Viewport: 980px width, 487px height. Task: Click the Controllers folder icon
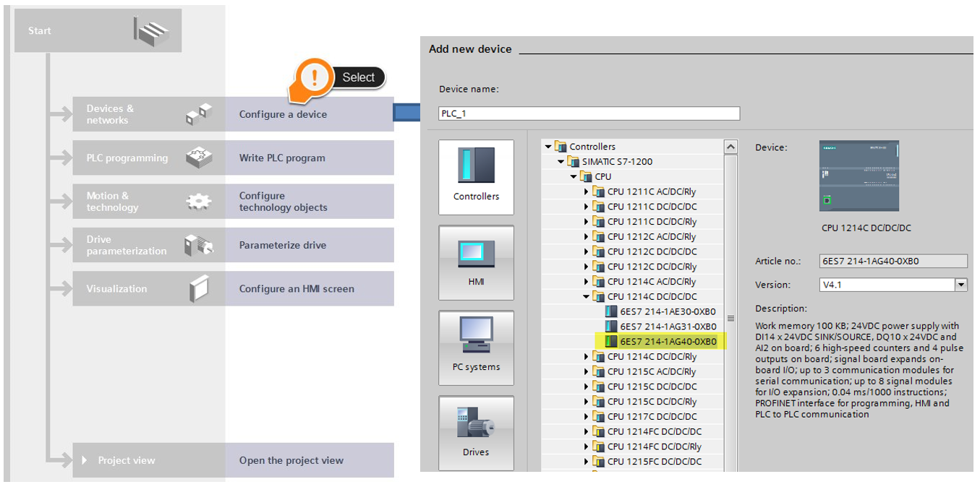[x=561, y=147]
